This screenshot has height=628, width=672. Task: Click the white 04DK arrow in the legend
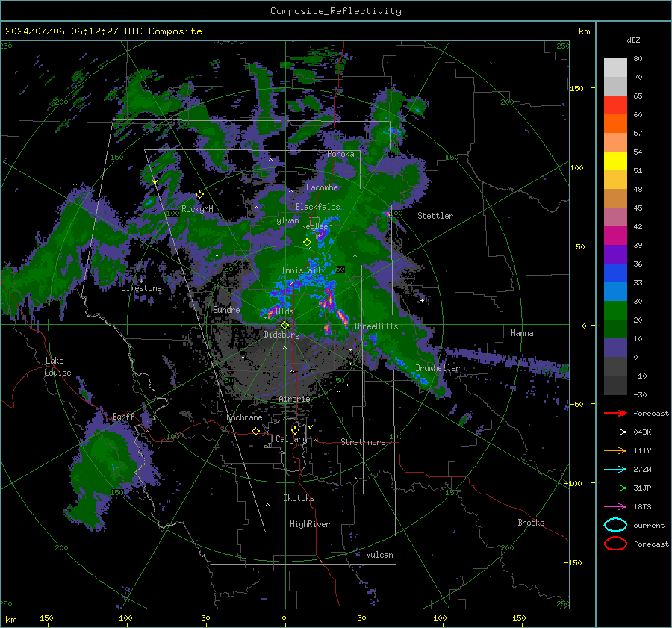615,432
